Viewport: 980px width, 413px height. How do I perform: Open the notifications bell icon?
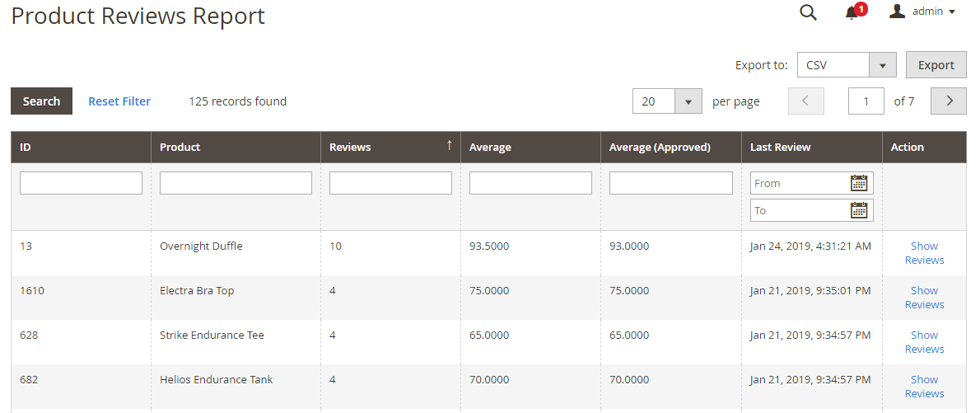click(x=852, y=12)
